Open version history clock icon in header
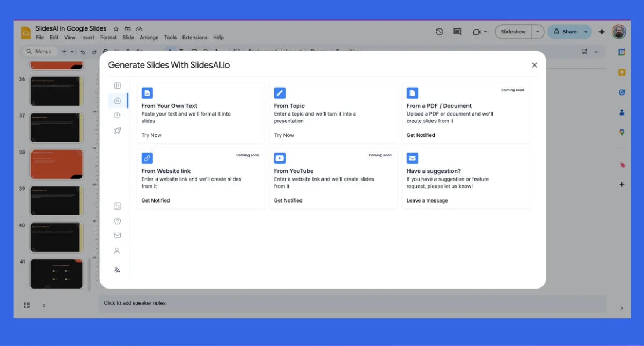 pyautogui.click(x=440, y=32)
